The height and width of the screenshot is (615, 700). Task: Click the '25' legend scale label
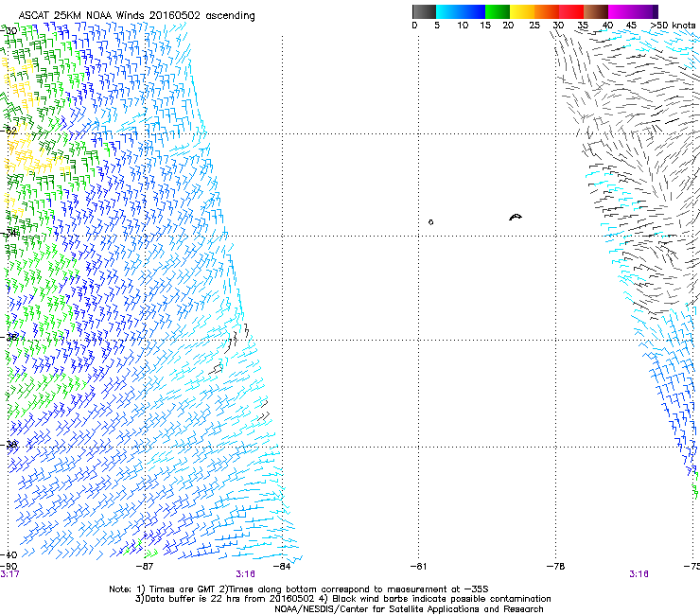[x=534, y=26]
